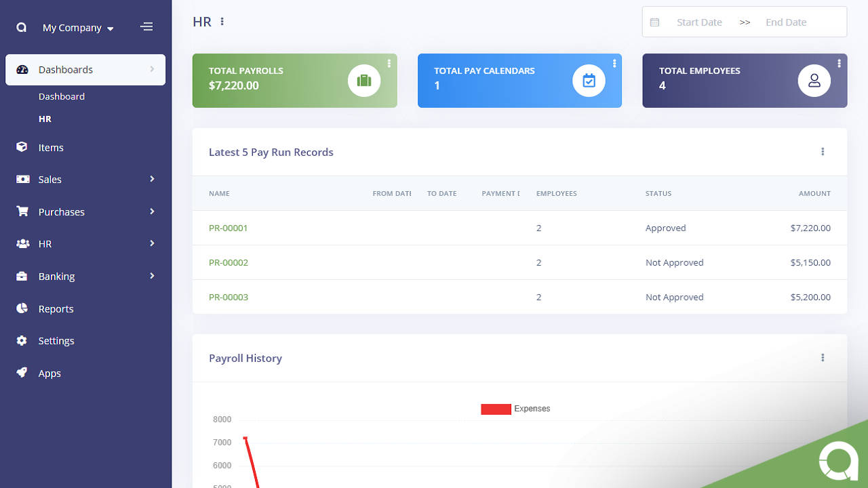Open the My Company dropdown
868x488 pixels.
click(77, 27)
